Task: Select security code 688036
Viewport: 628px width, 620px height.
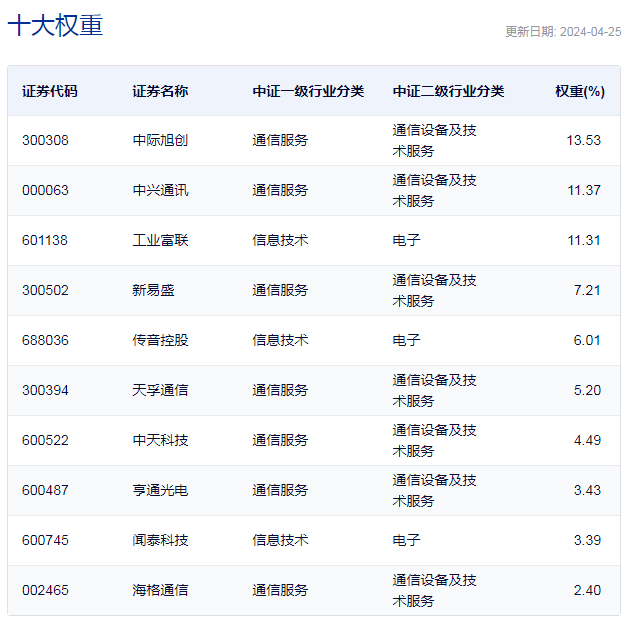Action: pos(45,340)
